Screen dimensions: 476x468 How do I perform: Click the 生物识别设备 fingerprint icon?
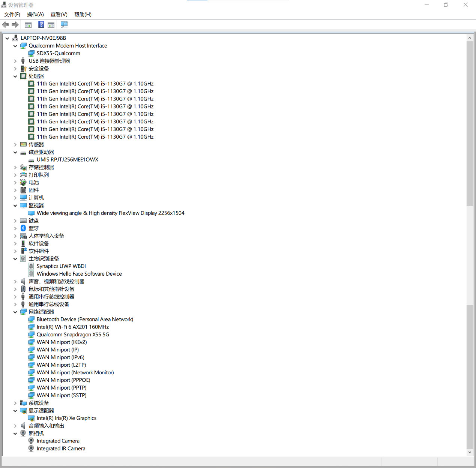(x=23, y=258)
